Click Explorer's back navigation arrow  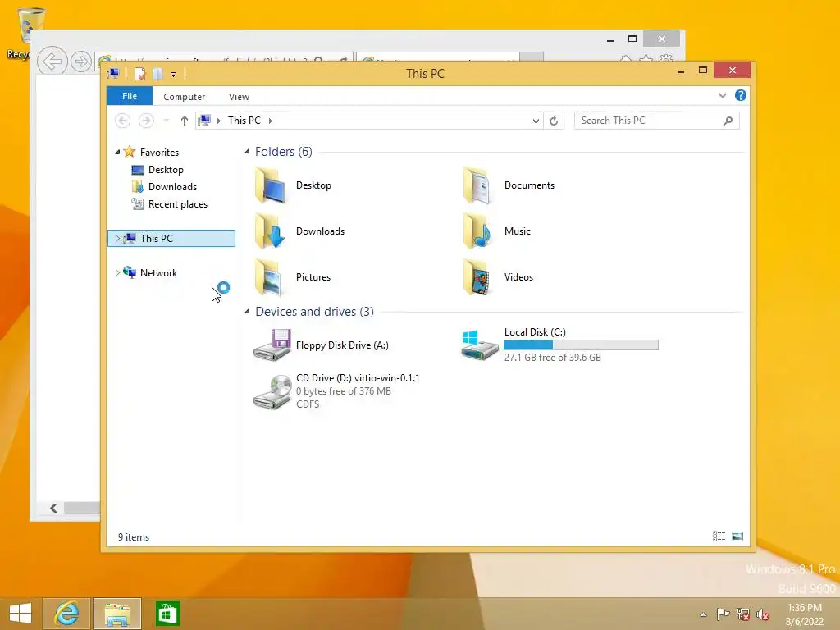click(x=123, y=121)
